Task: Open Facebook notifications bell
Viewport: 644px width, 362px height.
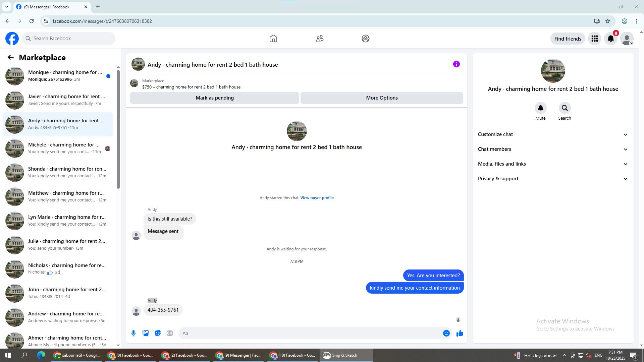Action: (610, 39)
